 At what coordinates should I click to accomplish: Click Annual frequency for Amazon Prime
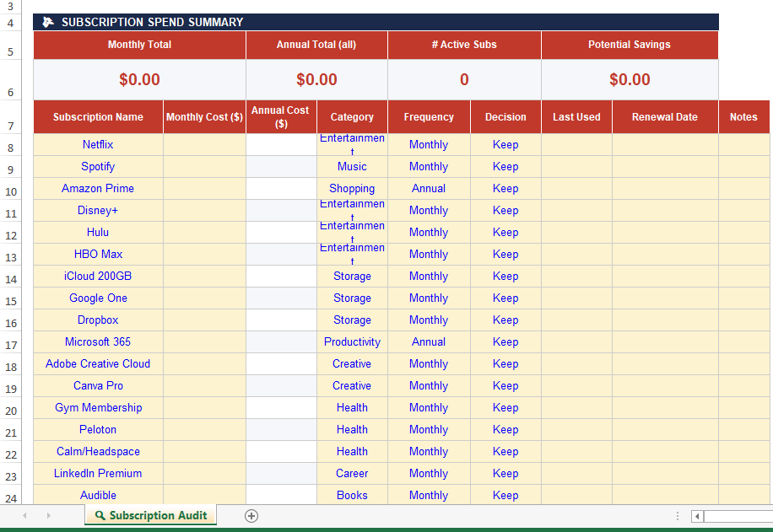[429, 189]
